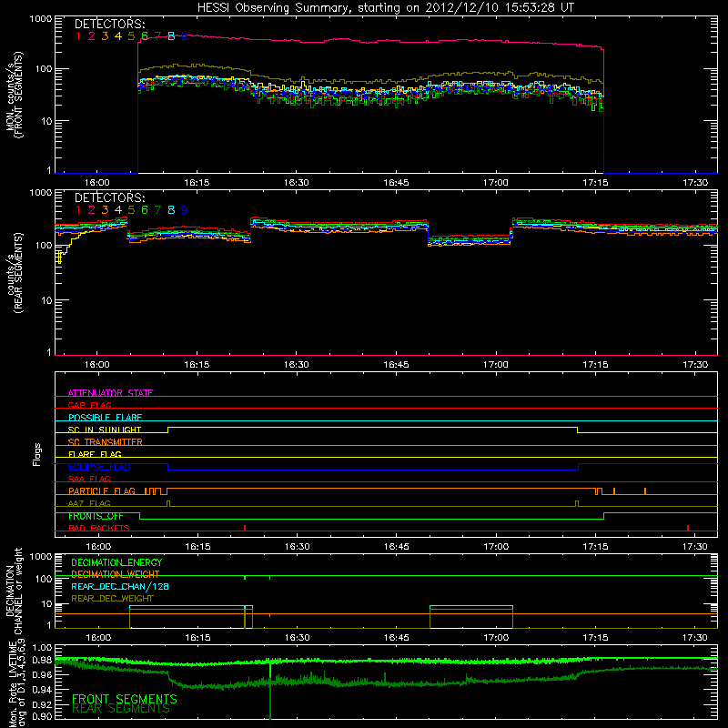Select cyan detector 8 in rear segments legend
This screenshot has height=728, width=728.
pos(171,210)
